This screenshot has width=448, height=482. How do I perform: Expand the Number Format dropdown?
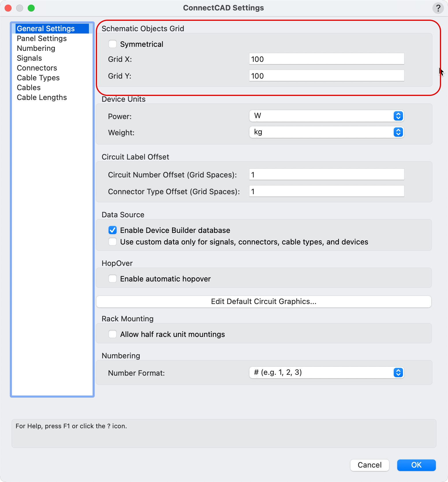[x=326, y=372]
